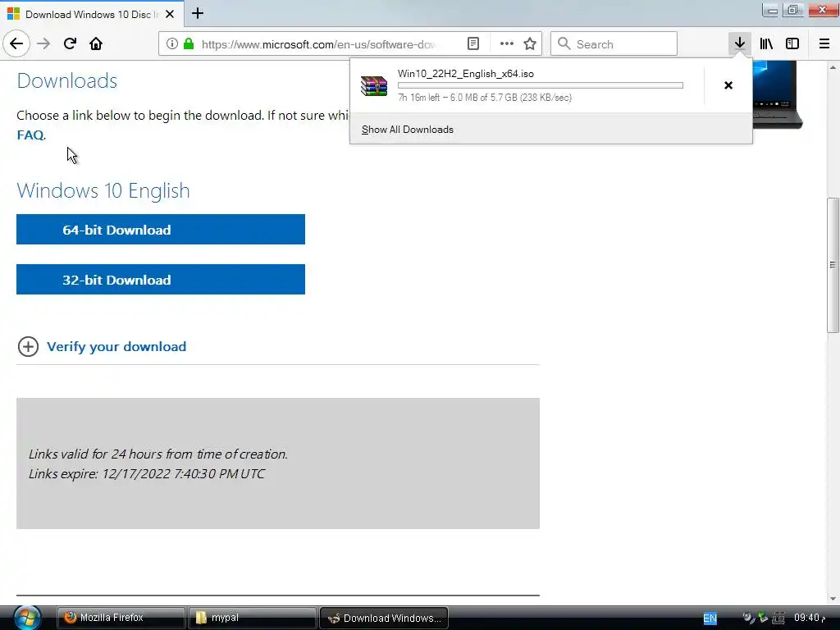840x630 pixels.
Task: Click the 64-bit Download button
Action: coord(161,230)
